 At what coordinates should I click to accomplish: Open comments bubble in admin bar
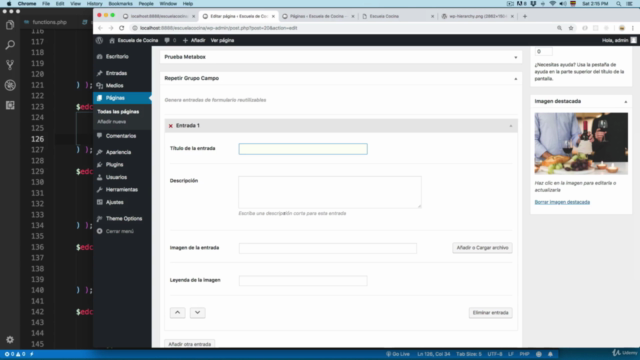pos(170,40)
